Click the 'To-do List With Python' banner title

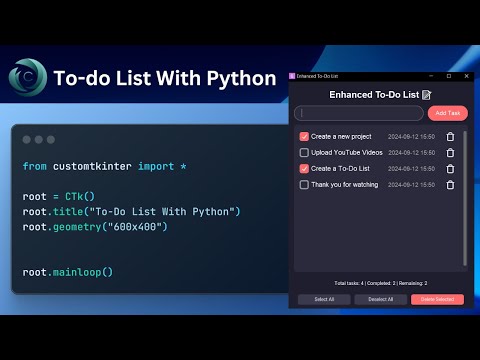pyautogui.click(x=165, y=78)
